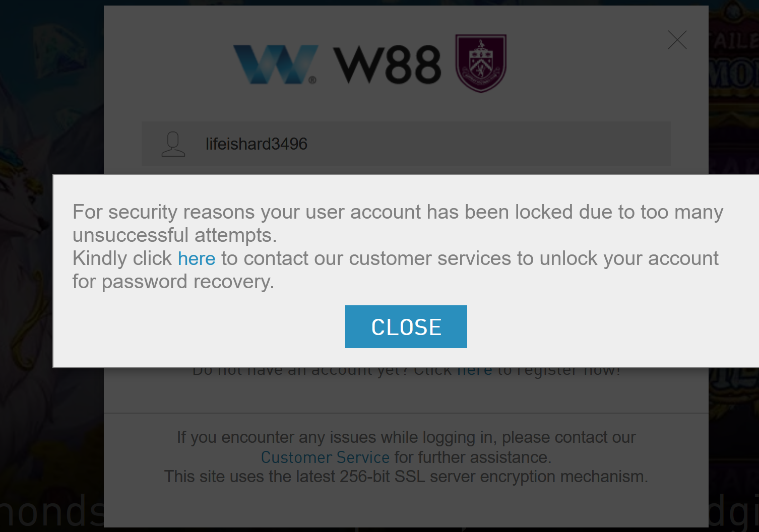Viewport: 759px width, 532px height.
Task: Click the 'For security reasons' lockout message
Action: pyautogui.click(x=397, y=212)
